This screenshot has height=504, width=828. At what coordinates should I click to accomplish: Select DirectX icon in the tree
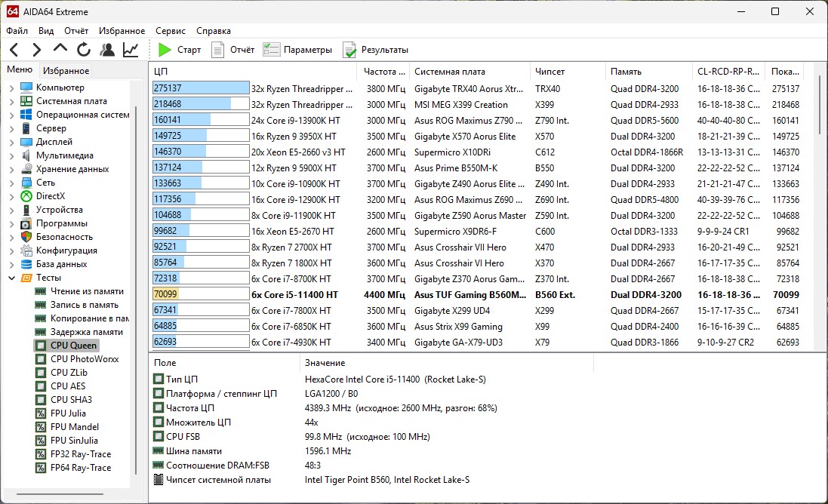[26, 196]
